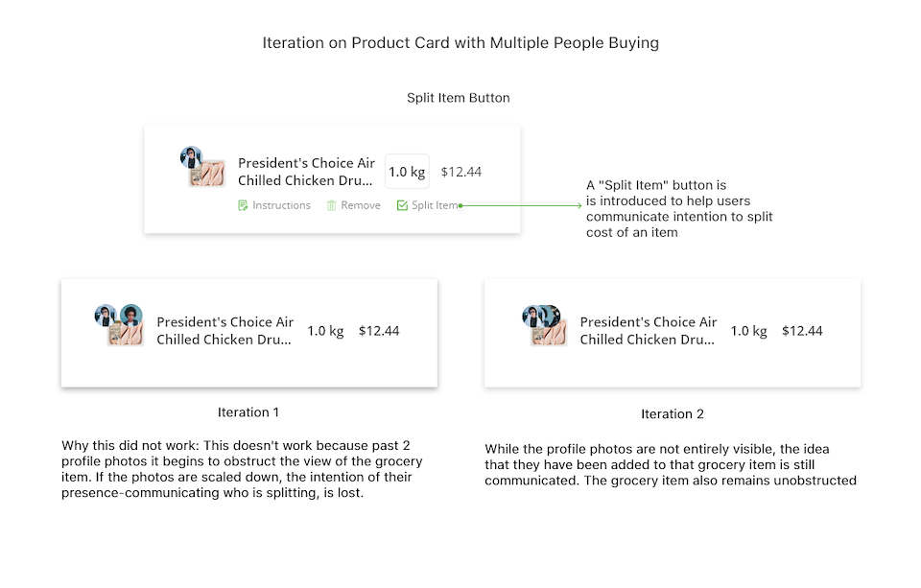Click product name in Iteration 2 card

point(649,331)
